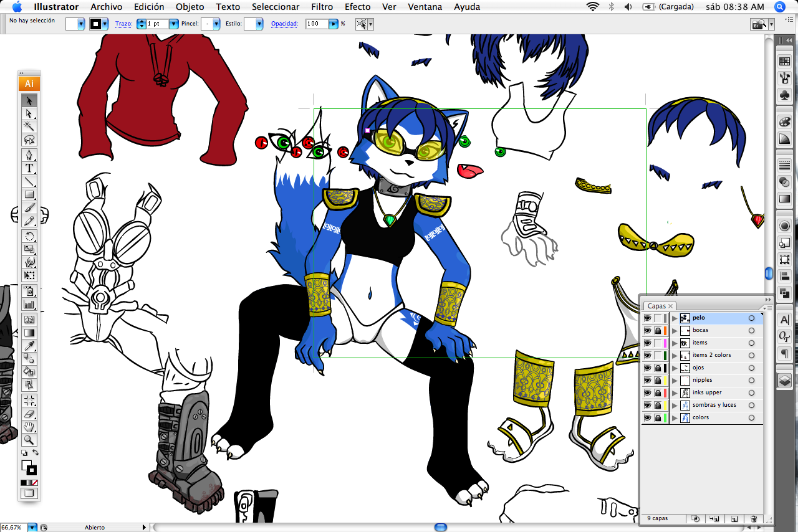Select the Direct Selection (white arrow) tool
This screenshot has height=532, width=798.
pyautogui.click(x=29, y=113)
